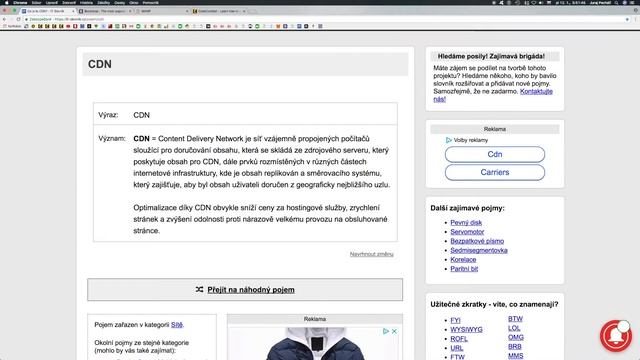Click the Hledáme posily! Zajímavá brigáda! heading
The image size is (640, 360).
[491, 56]
